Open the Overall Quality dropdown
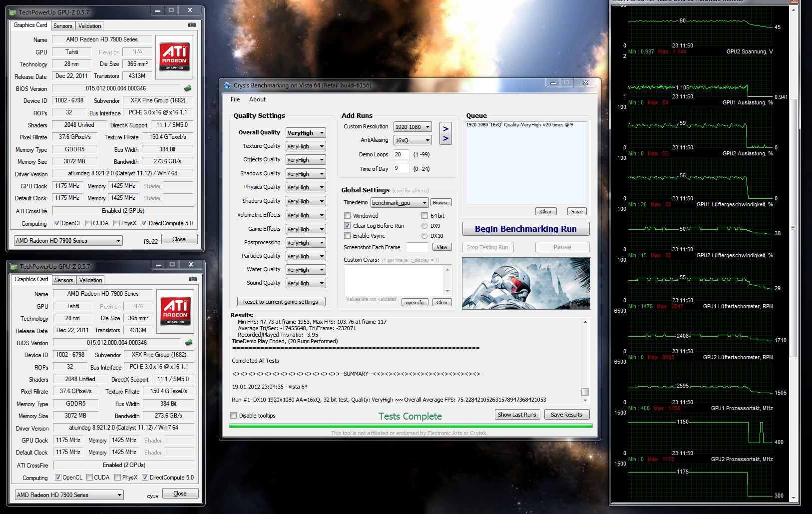This screenshot has height=514, width=812. click(306, 133)
